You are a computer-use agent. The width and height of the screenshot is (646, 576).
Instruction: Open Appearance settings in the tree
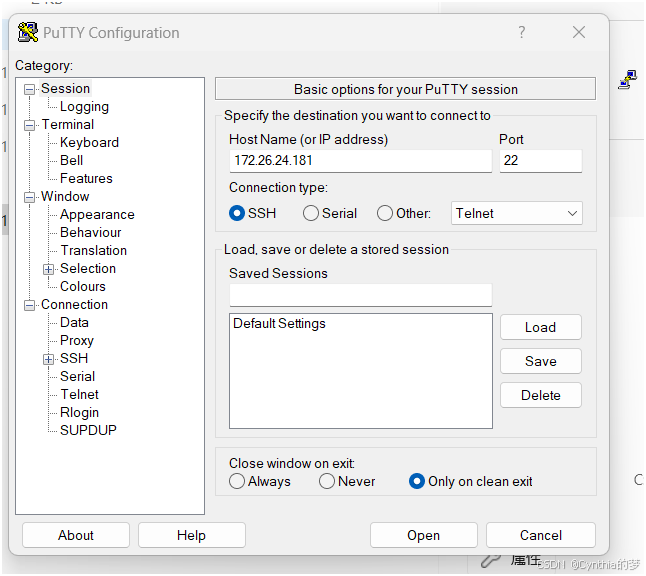[97, 215]
